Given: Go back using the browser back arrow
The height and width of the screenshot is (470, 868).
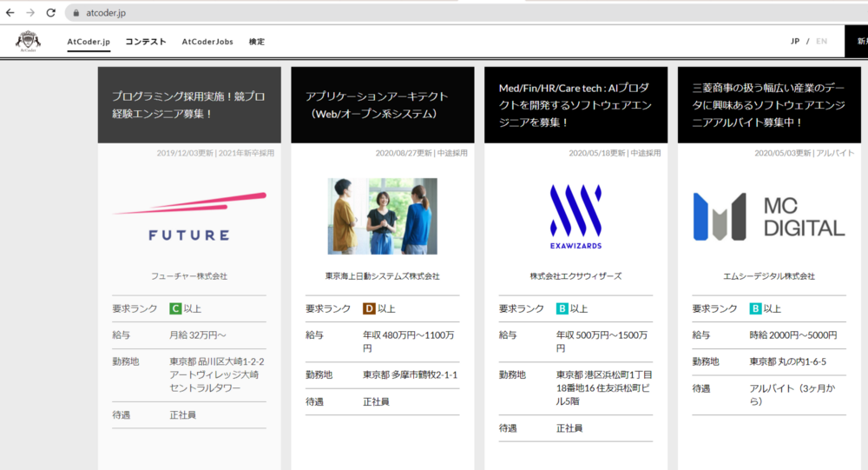Looking at the screenshot, I should click(10, 12).
